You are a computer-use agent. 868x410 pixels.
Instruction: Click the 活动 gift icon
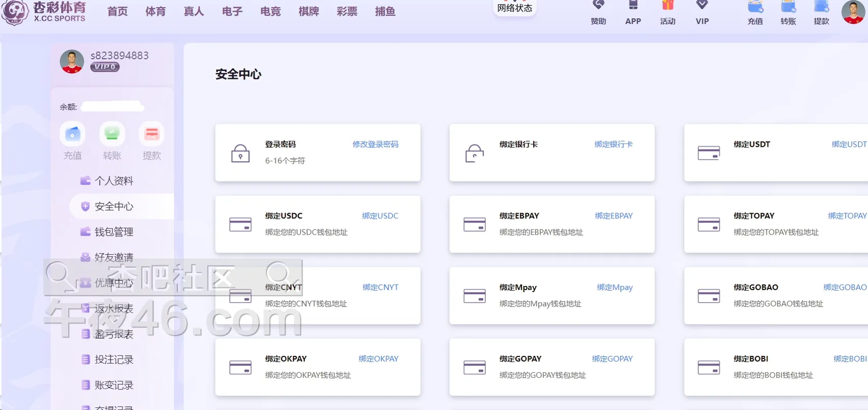pyautogui.click(x=668, y=6)
